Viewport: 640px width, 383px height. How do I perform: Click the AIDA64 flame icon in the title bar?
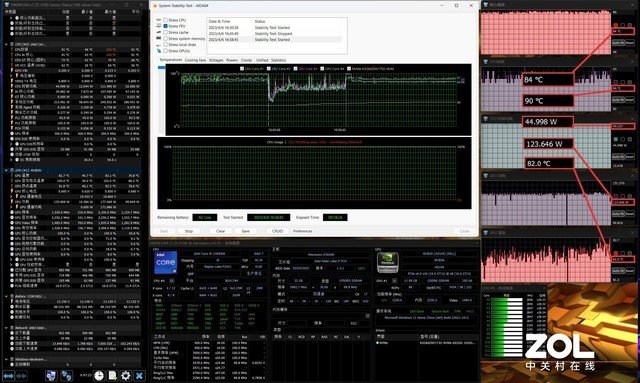(x=155, y=6)
